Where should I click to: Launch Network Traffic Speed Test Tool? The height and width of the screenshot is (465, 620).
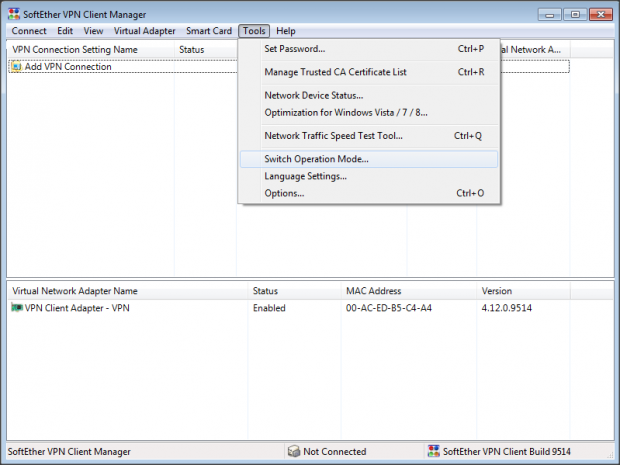point(369,136)
